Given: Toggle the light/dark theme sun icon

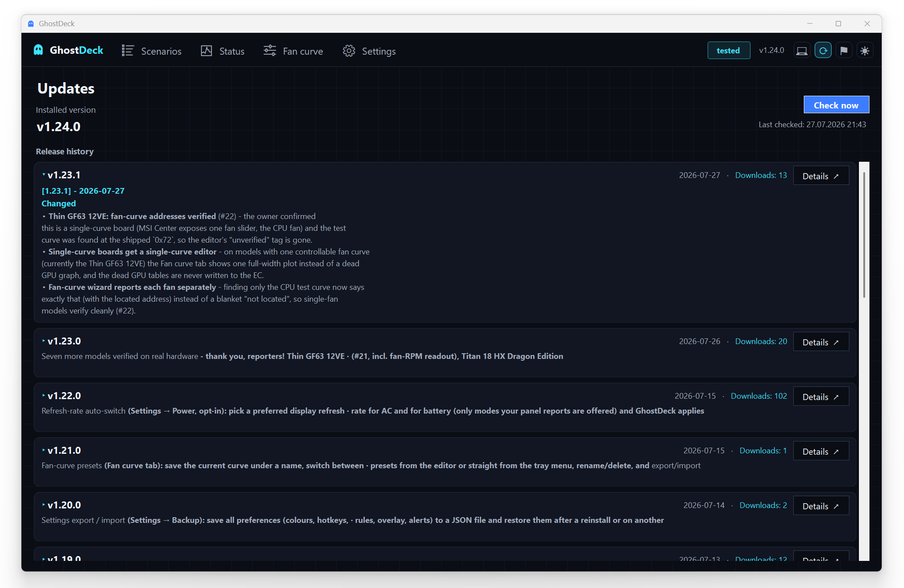Looking at the screenshot, I should click(865, 51).
